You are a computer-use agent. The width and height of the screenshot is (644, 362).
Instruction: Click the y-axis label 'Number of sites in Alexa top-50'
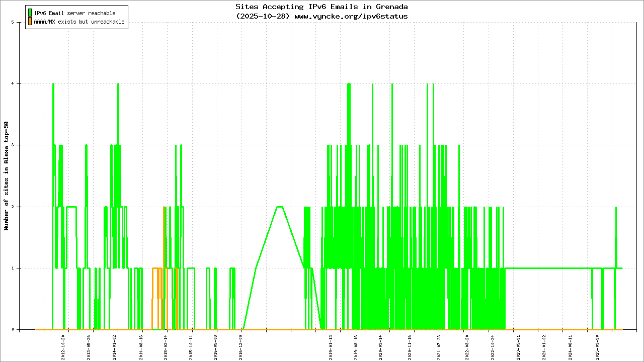(7, 176)
